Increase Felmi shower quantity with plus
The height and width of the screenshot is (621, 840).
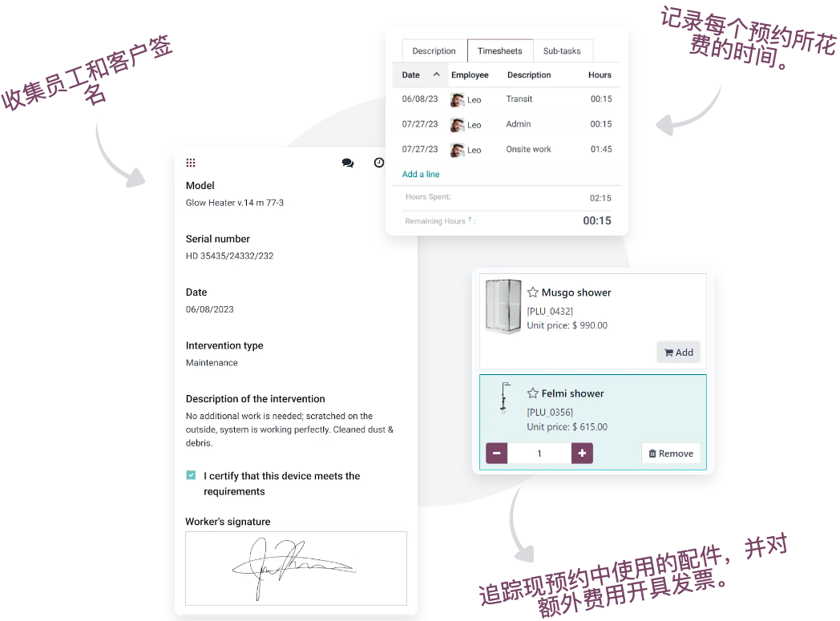pos(582,454)
